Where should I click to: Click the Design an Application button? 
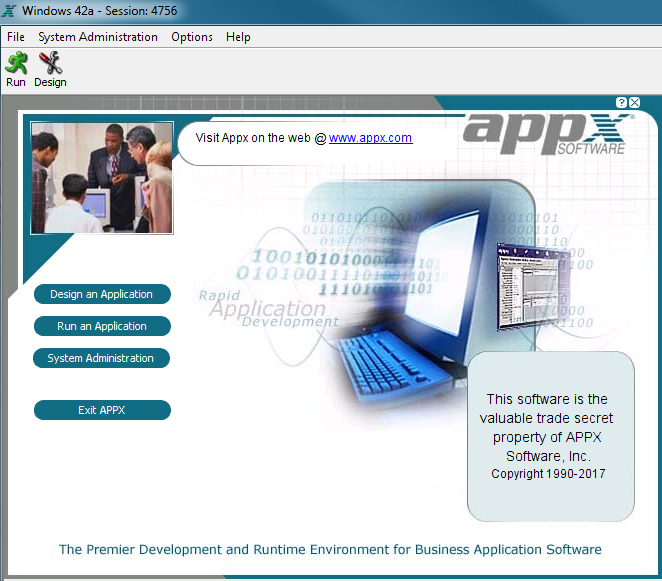[x=102, y=294]
